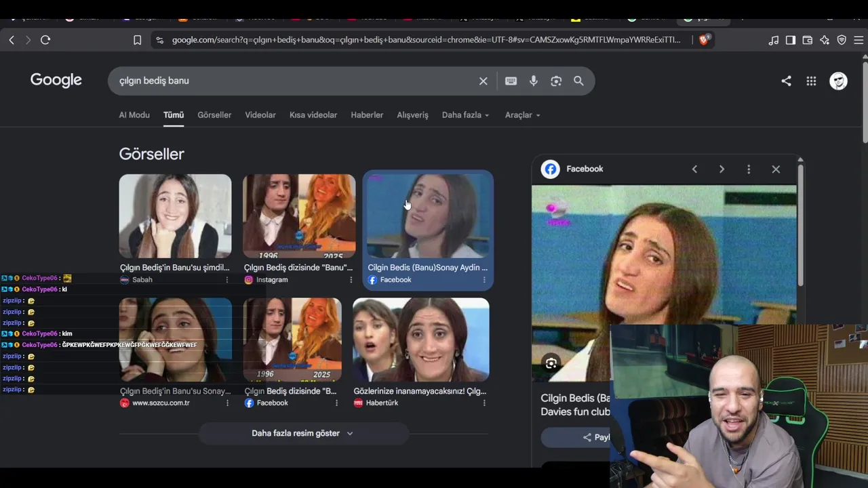Click the preview panel's vertical scrollbar
The height and width of the screenshot is (488, 868).
tap(800, 224)
